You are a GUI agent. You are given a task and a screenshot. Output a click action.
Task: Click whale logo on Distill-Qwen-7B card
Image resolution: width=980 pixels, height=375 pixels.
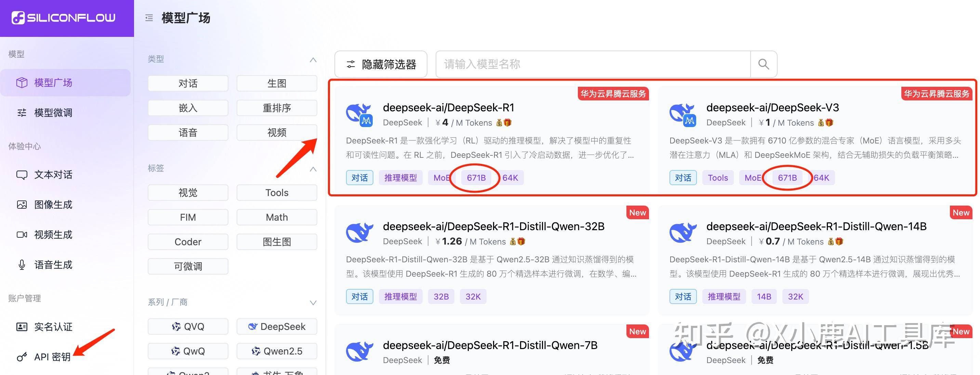coord(359,351)
